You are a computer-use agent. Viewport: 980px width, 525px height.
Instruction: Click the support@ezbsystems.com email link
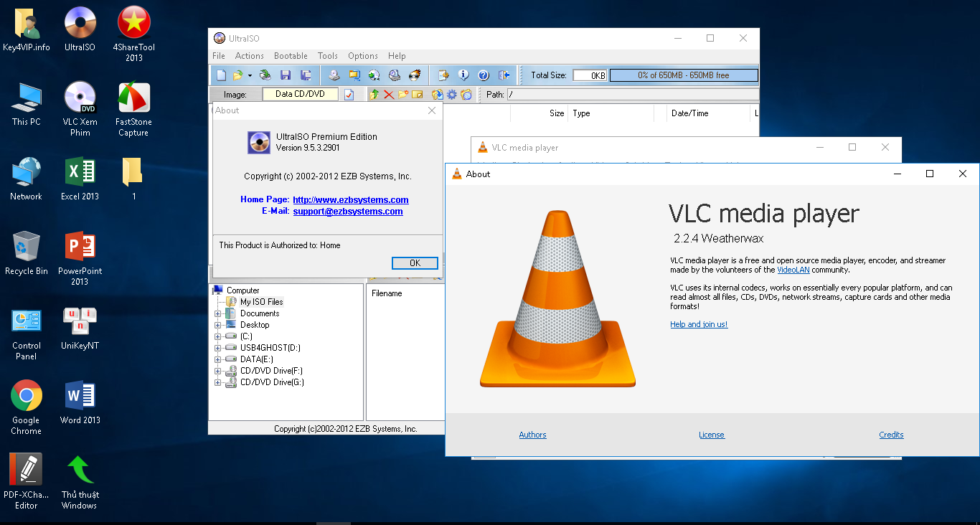coord(348,212)
